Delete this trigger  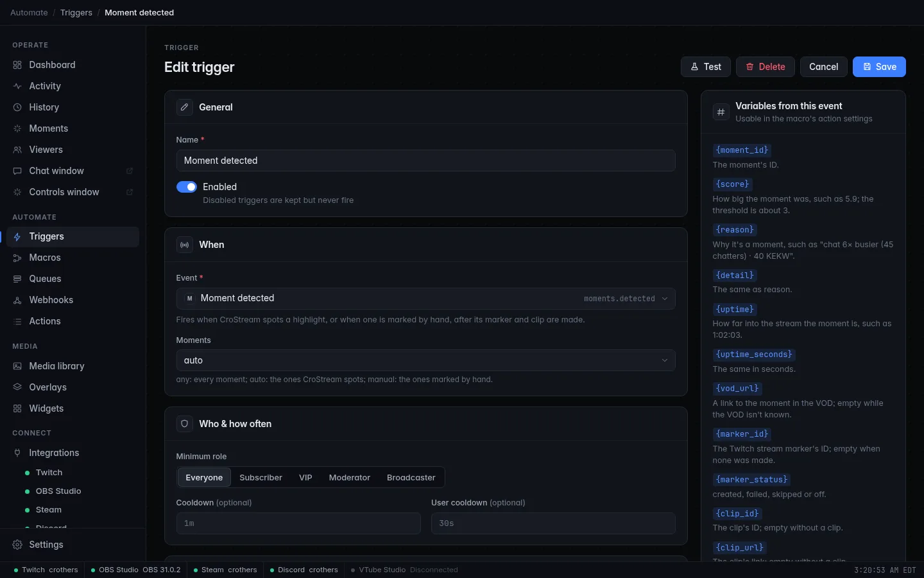pyautogui.click(x=765, y=67)
